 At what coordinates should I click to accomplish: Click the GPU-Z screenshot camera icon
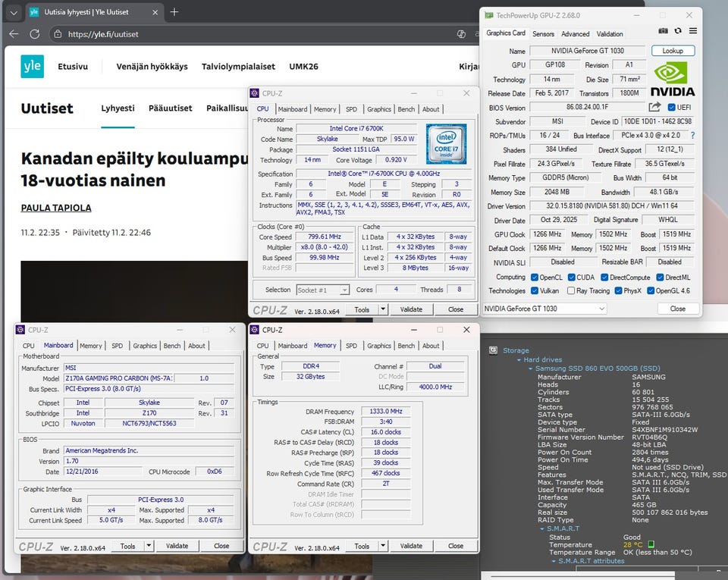pos(664,30)
